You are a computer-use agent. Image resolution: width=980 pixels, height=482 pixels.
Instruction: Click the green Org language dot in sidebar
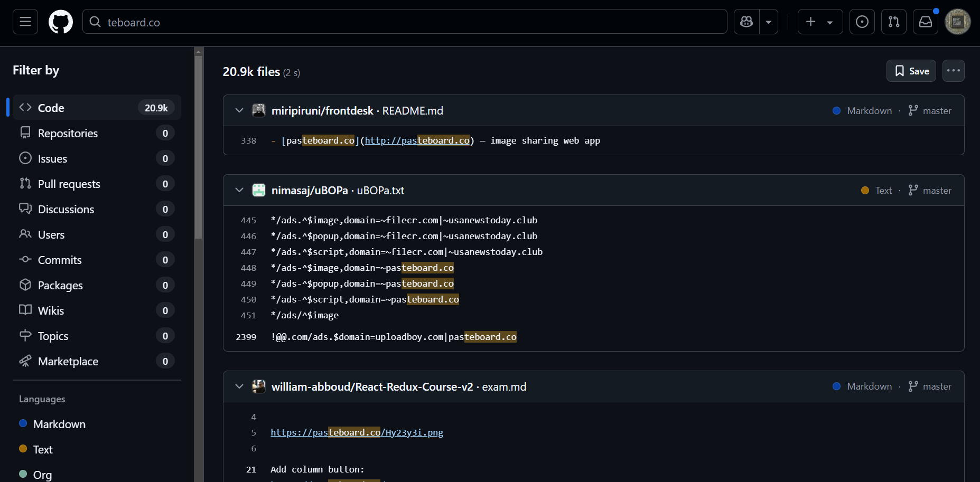pos(23,474)
